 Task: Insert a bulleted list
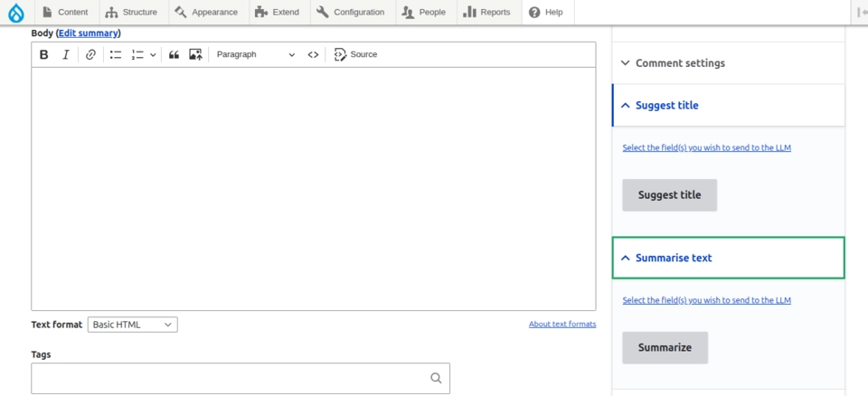click(116, 54)
